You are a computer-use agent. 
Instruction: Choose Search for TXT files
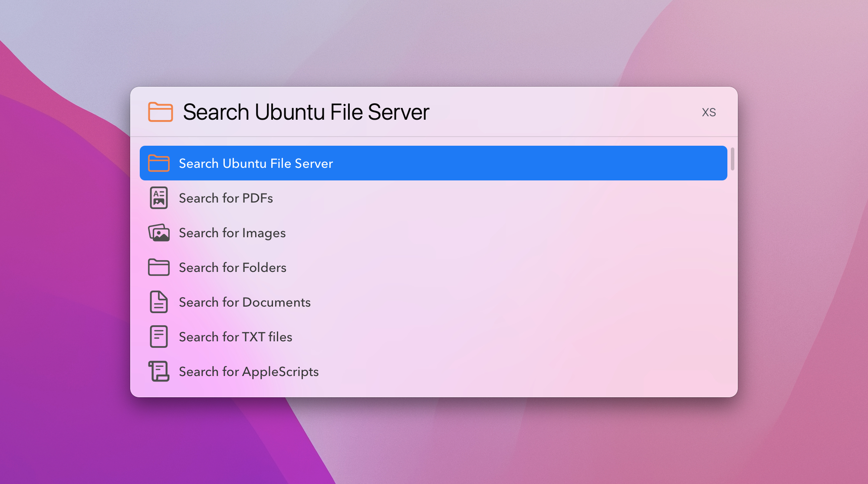tap(235, 337)
